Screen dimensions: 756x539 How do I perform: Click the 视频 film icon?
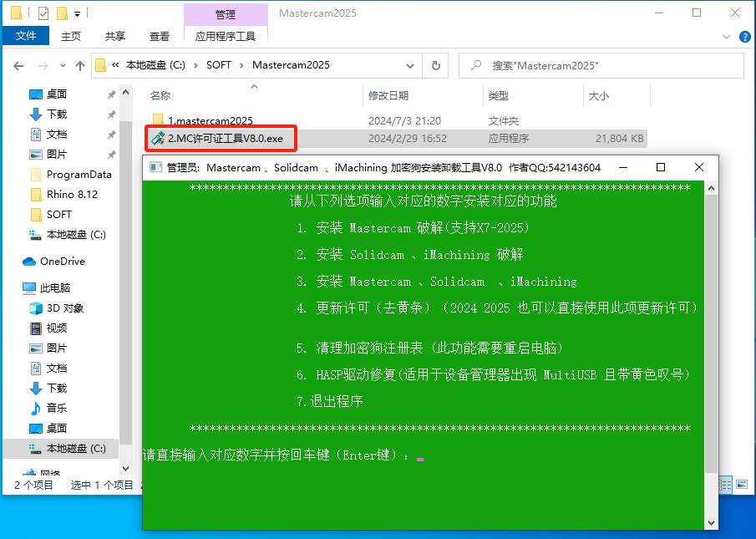click(36, 328)
